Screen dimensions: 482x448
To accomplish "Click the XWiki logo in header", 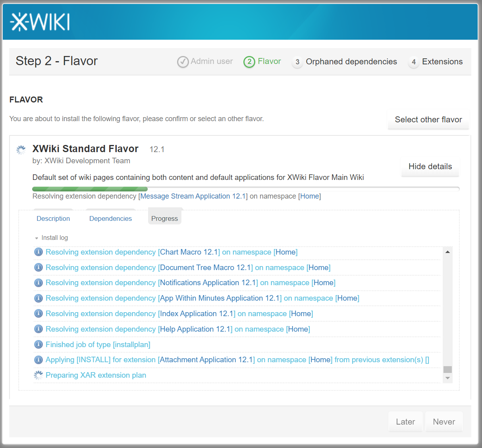I will tap(40, 22).
